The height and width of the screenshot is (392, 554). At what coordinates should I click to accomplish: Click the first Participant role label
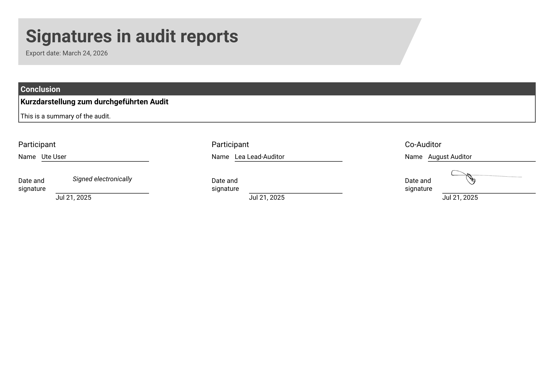[37, 144]
